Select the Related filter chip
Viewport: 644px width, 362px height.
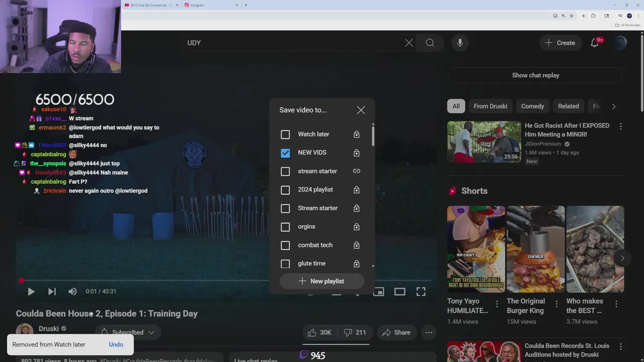[x=569, y=106]
